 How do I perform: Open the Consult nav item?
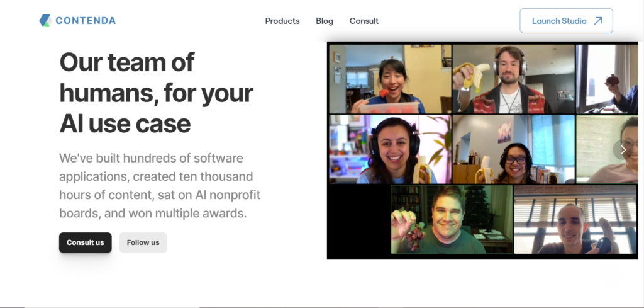(364, 21)
